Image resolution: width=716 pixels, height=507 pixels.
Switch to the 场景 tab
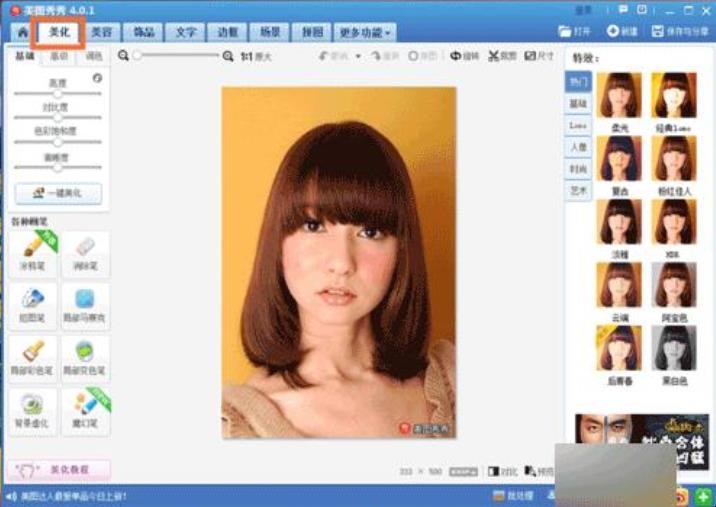269,32
